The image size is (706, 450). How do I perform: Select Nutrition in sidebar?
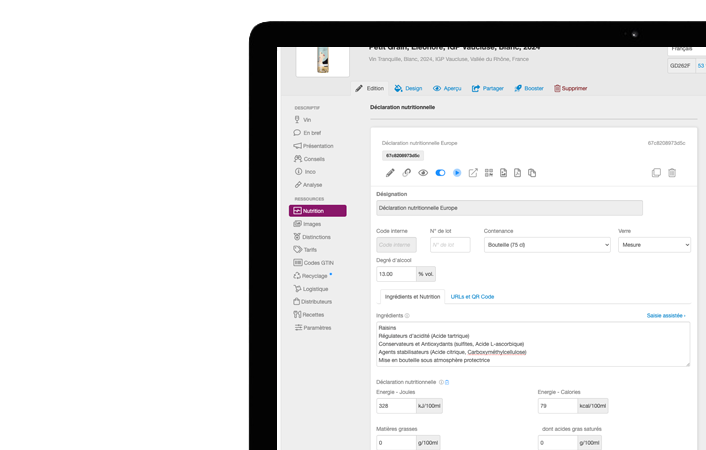tap(318, 211)
